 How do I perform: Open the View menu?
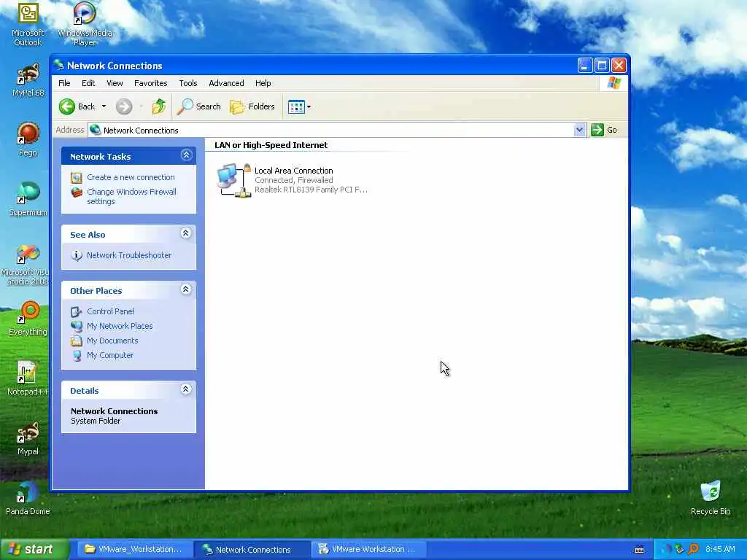(x=115, y=83)
